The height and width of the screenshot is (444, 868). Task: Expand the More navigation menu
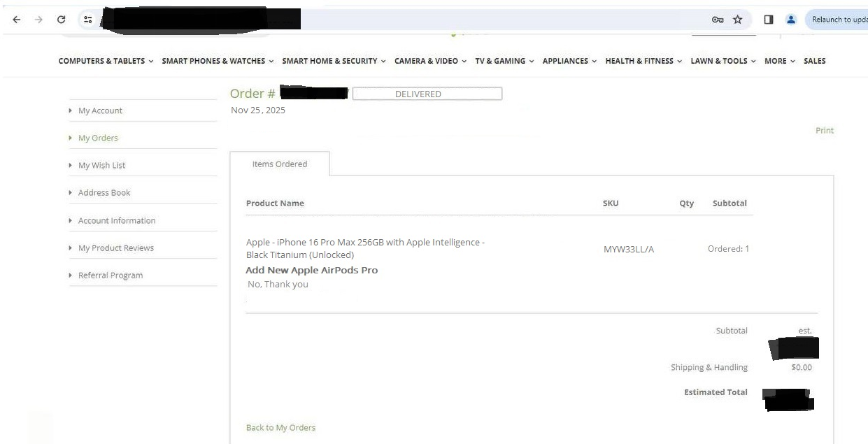point(779,61)
